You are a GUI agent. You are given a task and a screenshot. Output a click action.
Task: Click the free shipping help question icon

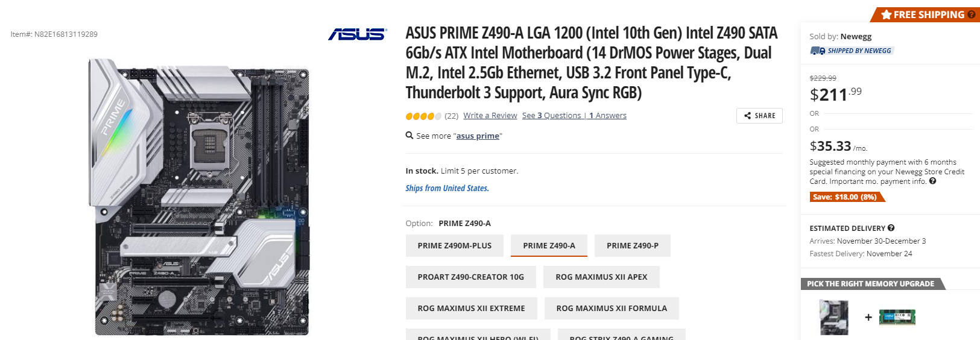[971, 14]
